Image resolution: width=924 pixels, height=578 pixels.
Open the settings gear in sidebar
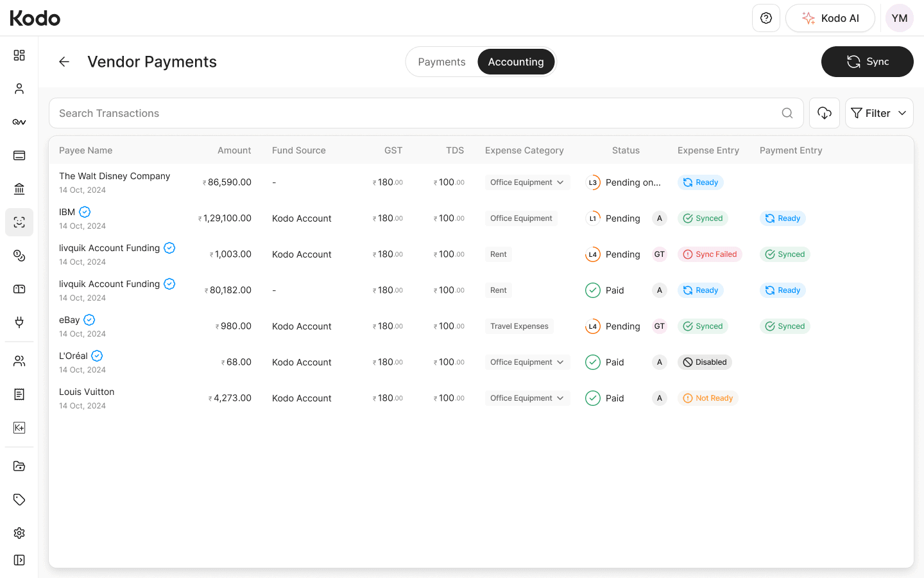(x=19, y=533)
